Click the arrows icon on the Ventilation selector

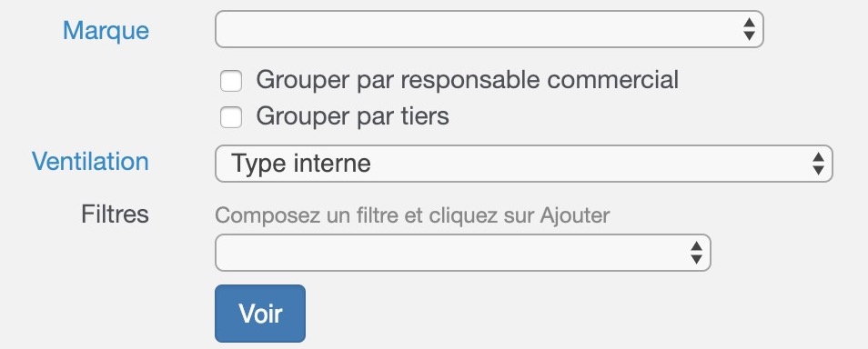(818, 164)
